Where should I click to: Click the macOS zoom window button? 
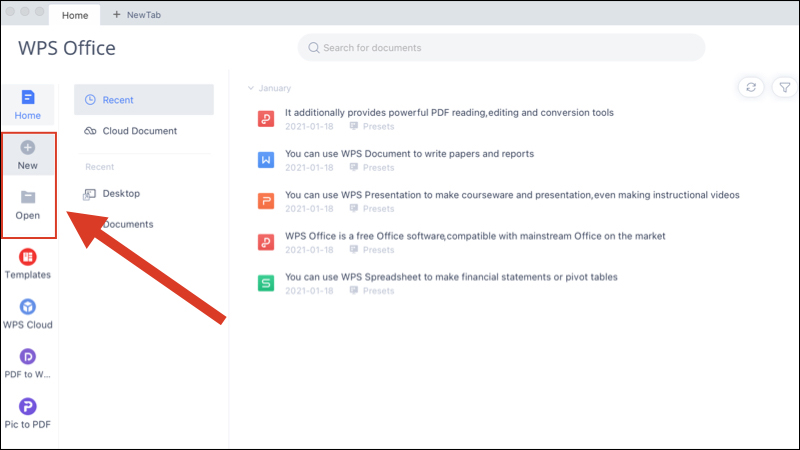point(39,11)
